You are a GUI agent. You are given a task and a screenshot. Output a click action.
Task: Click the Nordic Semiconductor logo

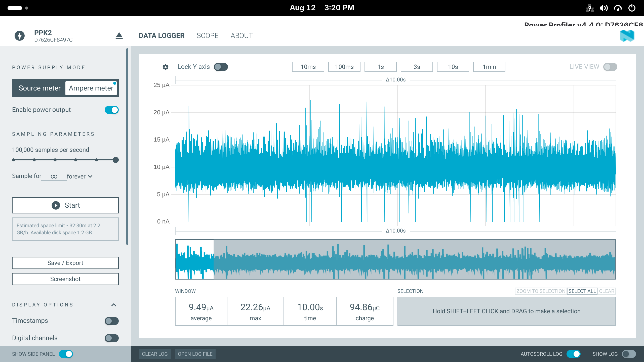pyautogui.click(x=627, y=36)
